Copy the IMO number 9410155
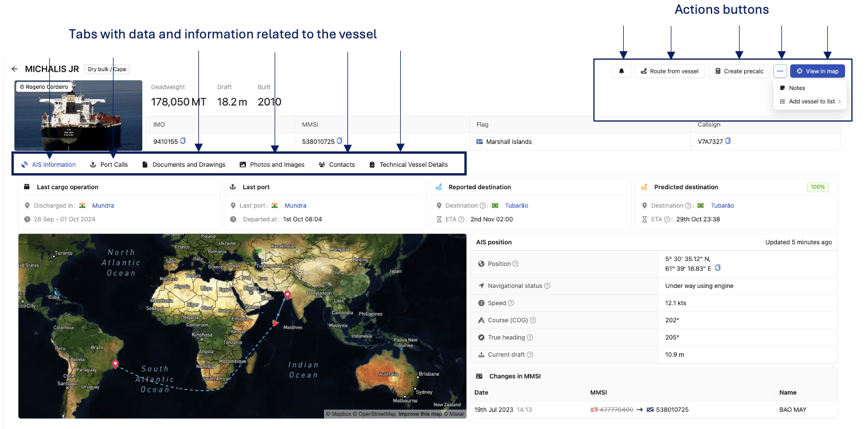This screenshot has height=429, width=868. [x=183, y=141]
